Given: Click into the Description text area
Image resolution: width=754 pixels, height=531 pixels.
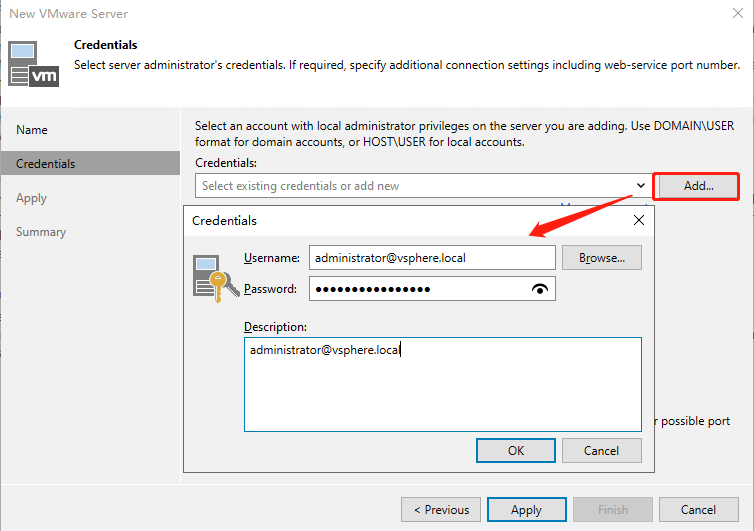Looking at the screenshot, I should point(442,384).
